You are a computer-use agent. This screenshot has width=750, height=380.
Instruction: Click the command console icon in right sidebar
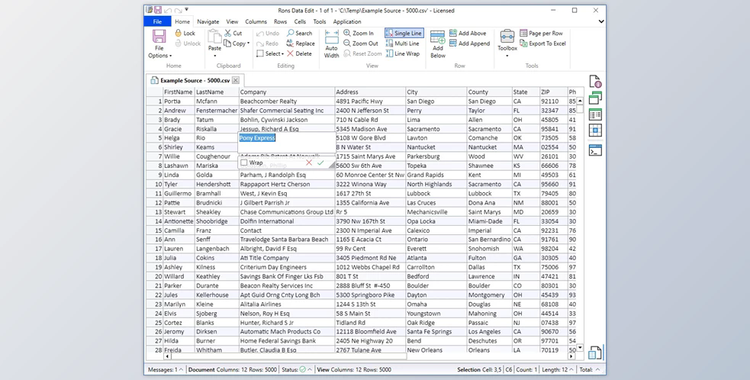click(595, 150)
